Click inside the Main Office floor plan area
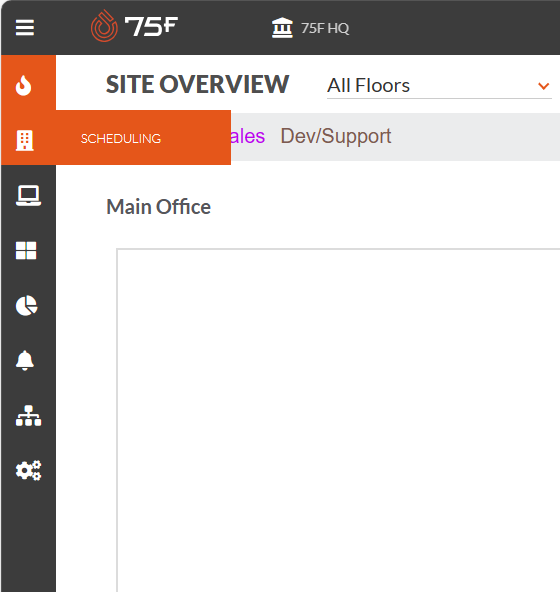The width and height of the screenshot is (560, 592). (x=338, y=420)
